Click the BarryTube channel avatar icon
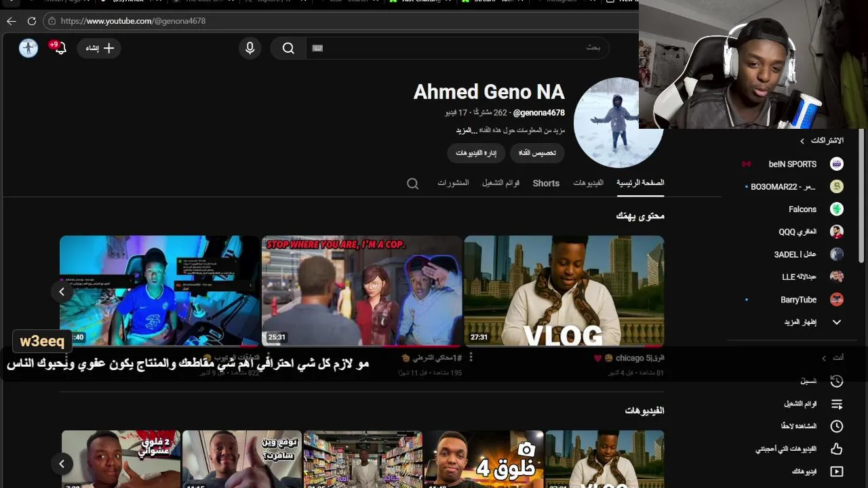This screenshot has height=488, width=868. tap(837, 300)
